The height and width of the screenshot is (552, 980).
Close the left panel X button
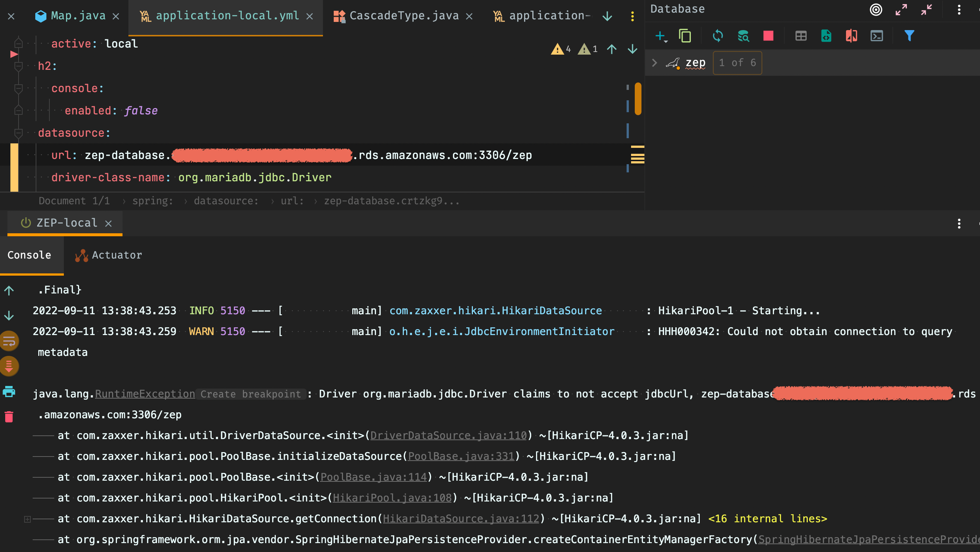click(x=11, y=16)
